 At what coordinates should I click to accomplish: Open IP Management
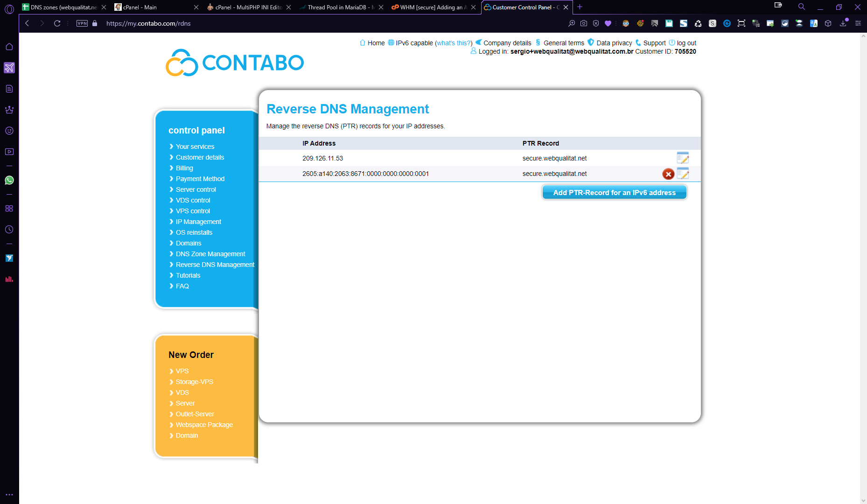coord(198,222)
